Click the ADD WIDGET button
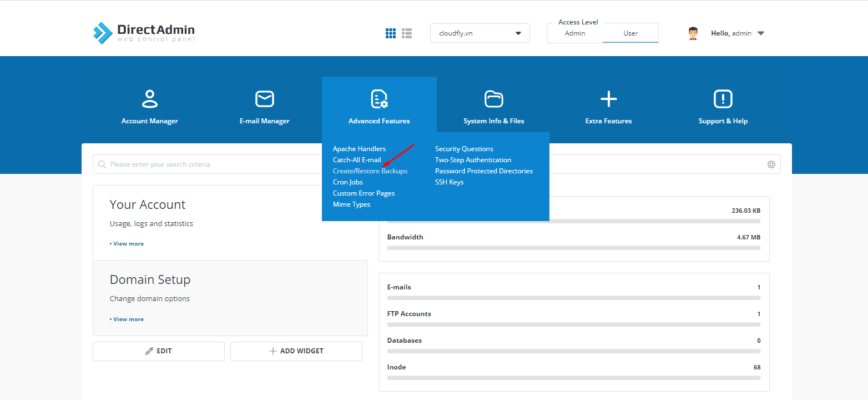Screen dimensions: 868x400 296,351
